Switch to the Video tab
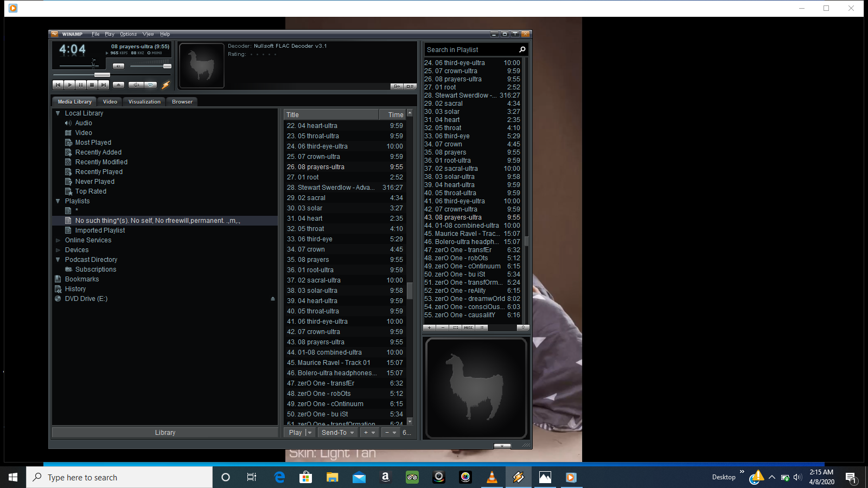This screenshot has width=868, height=488. tap(110, 101)
